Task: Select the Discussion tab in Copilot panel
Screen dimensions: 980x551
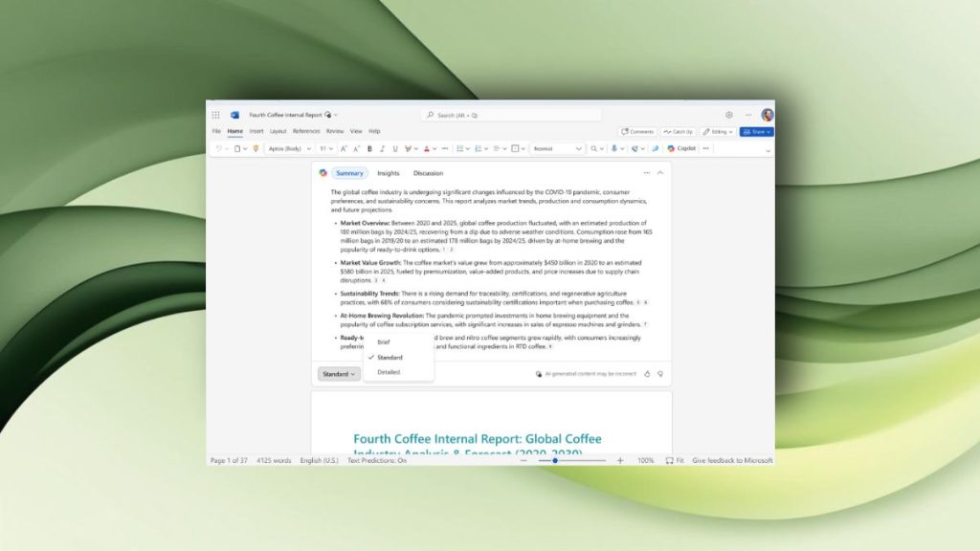Action: click(428, 173)
